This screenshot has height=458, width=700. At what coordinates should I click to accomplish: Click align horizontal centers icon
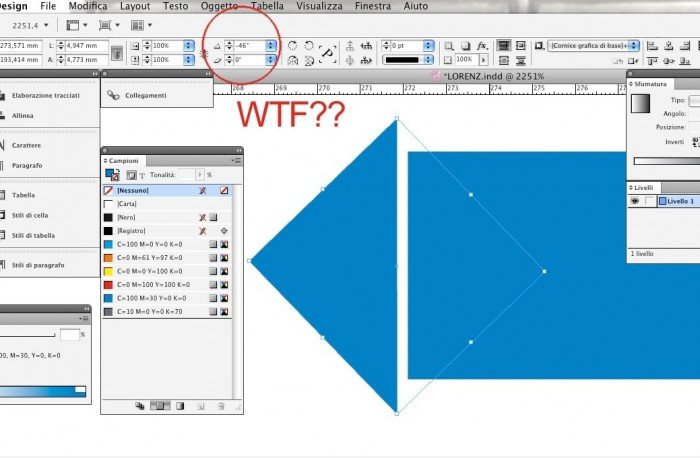tap(668, 46)
